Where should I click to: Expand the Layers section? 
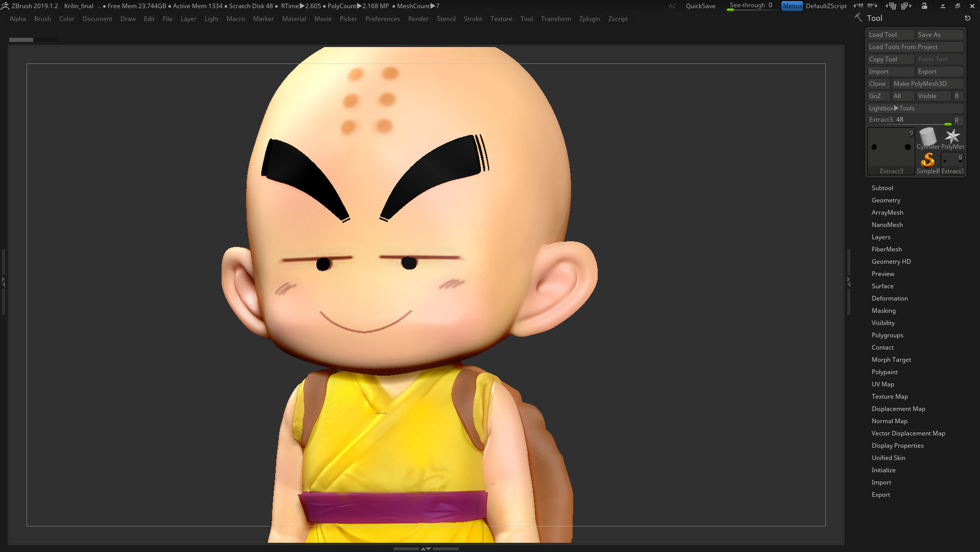[x=881, y=237]
